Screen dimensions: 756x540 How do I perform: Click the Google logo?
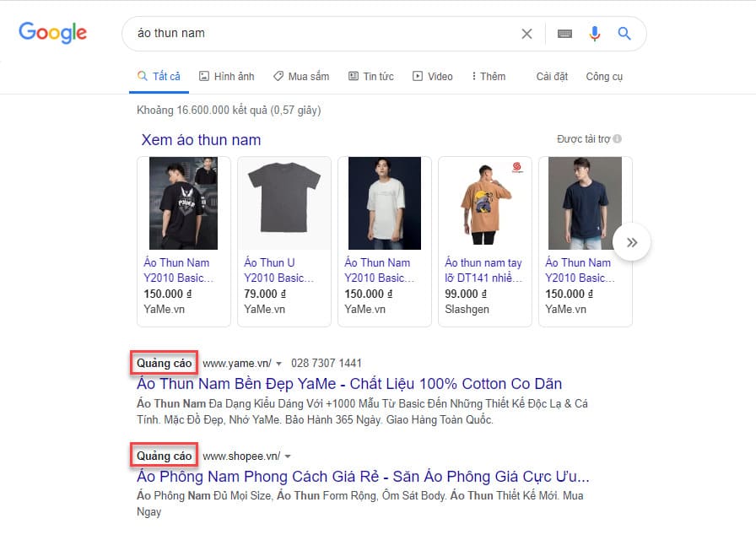pos(52,33)
